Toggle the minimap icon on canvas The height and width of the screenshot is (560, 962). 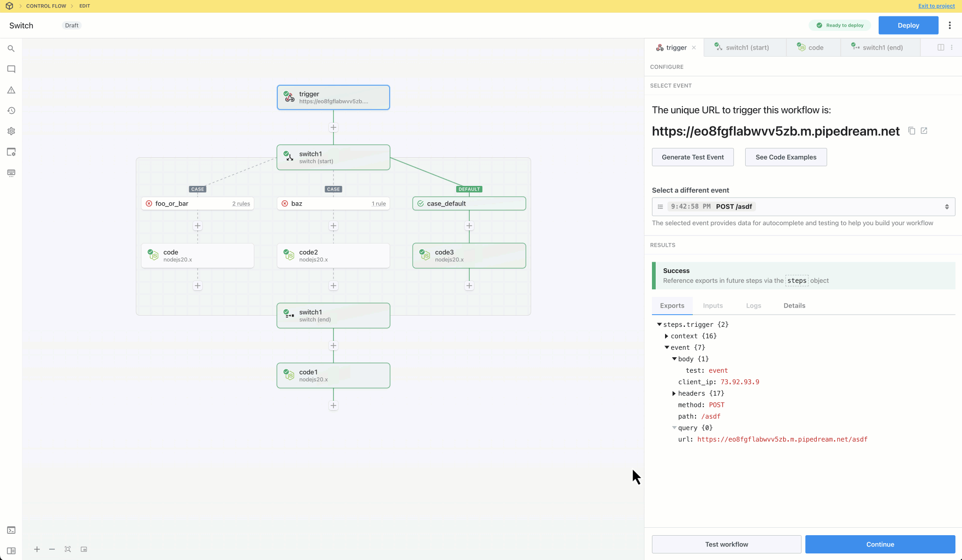pos(84,549)
